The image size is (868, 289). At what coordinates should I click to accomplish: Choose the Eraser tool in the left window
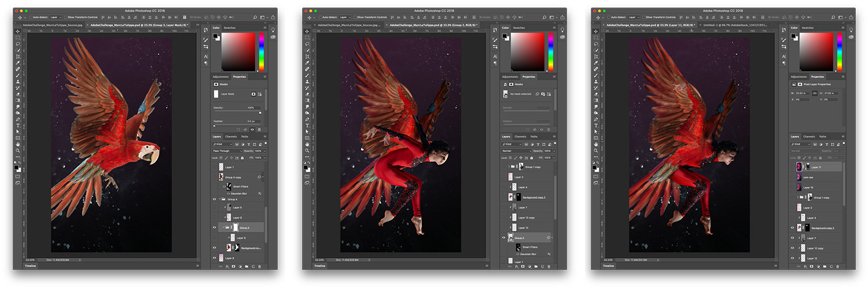17,94
